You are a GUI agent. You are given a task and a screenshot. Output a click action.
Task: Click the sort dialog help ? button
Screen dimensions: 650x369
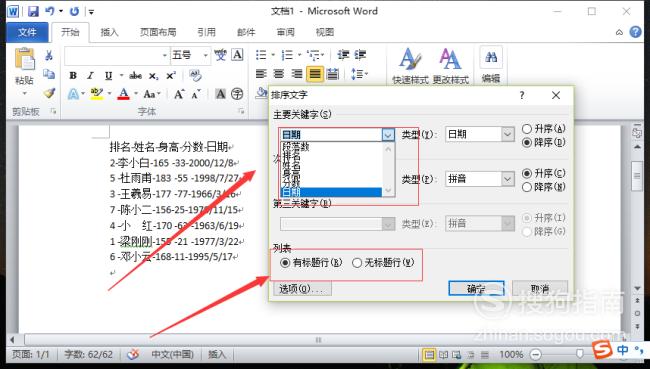(522, 95)
